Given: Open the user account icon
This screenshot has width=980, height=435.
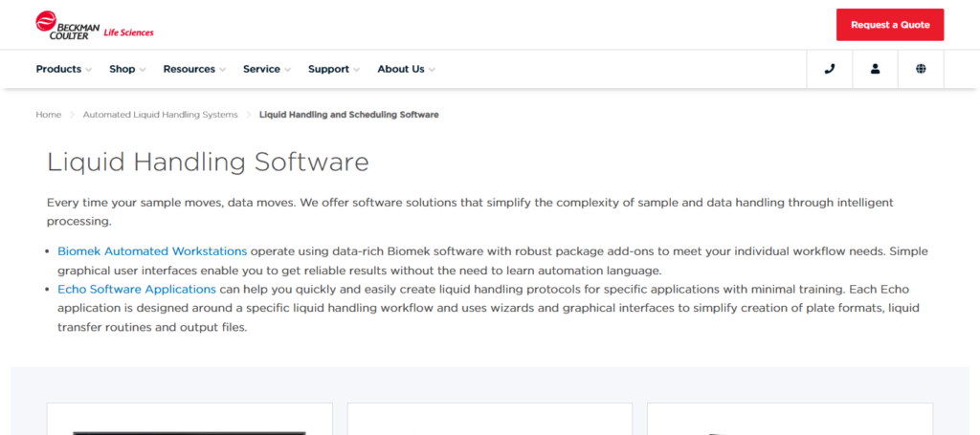Looking at the screenshot, I should point(875,69).
